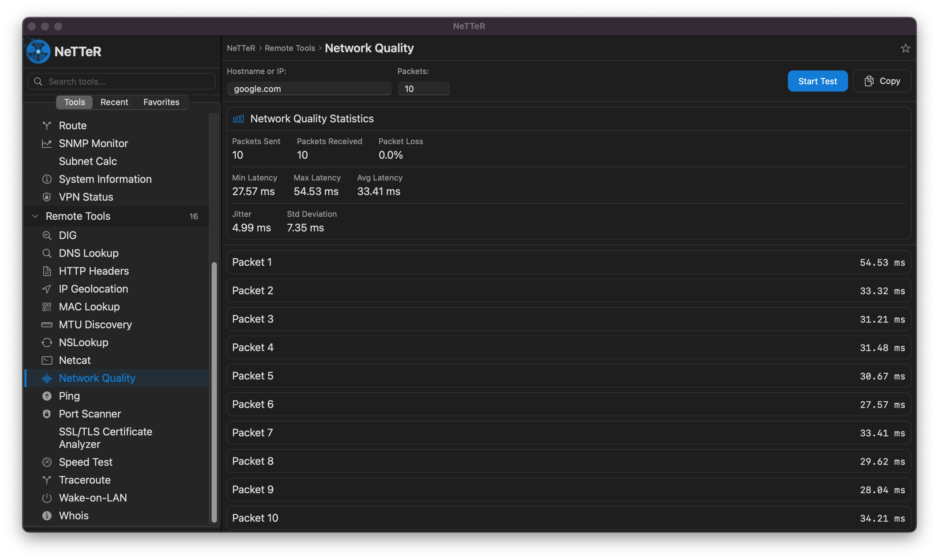939x560 pixels.
Task: Collapse the Remote Tools section
Action: [35, 216]
